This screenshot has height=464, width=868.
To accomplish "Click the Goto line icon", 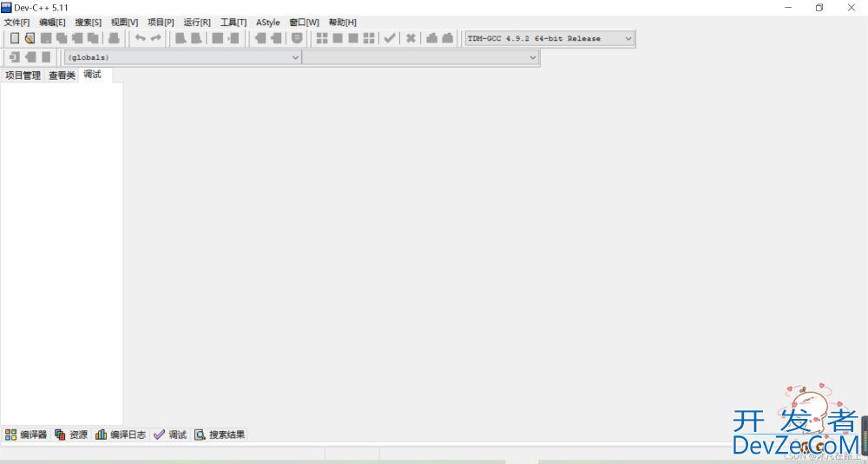I will (x=234, y=38).
